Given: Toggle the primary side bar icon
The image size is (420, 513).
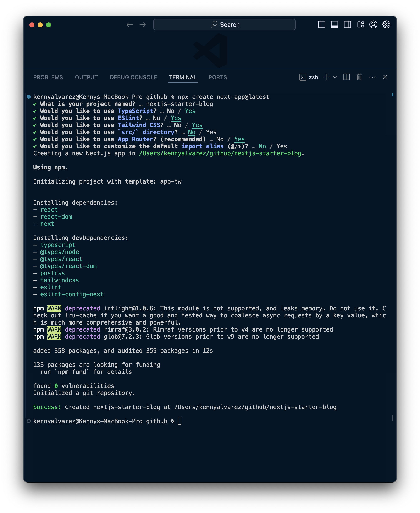Looking at the screenshot, I should 321,24.
